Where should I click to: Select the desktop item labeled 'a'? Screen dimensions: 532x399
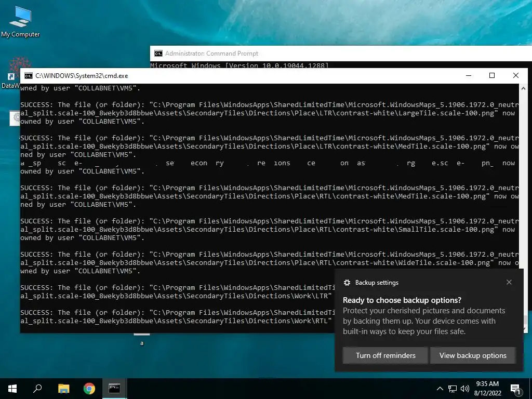tap(142, 339)
